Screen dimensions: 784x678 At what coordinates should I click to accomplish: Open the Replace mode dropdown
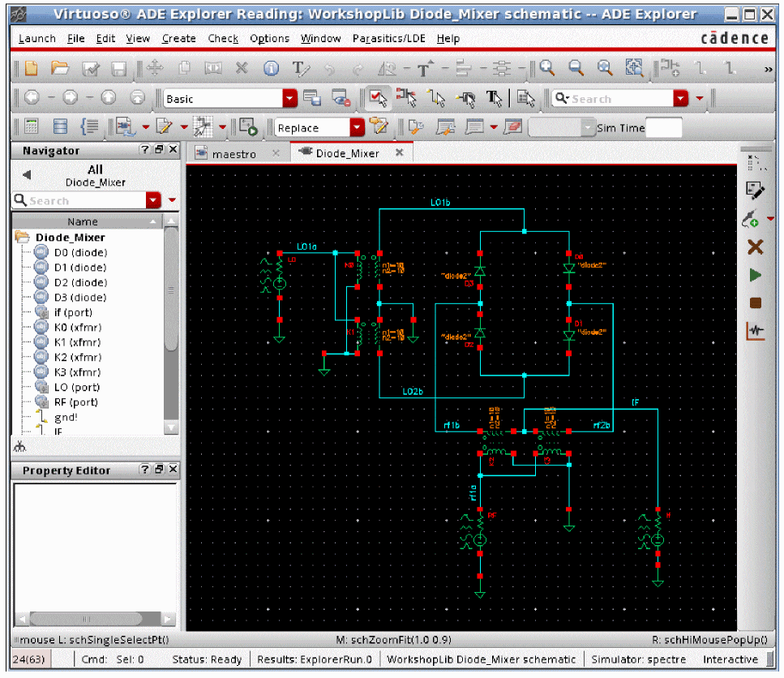tap(357, 127)
